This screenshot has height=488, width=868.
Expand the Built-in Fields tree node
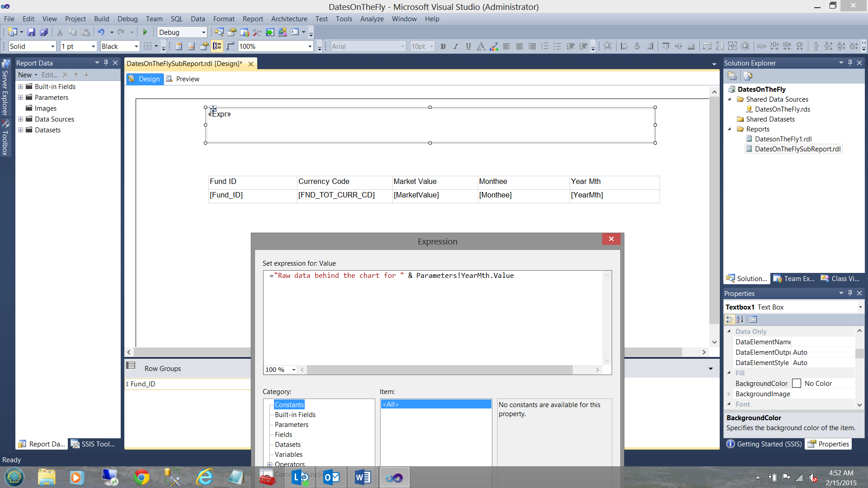pyautogui.click(x=20, y=87)
